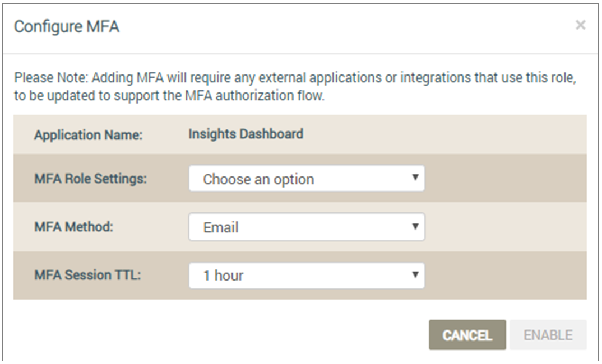Click the MFA Session TTL label

tap(87, 275)
